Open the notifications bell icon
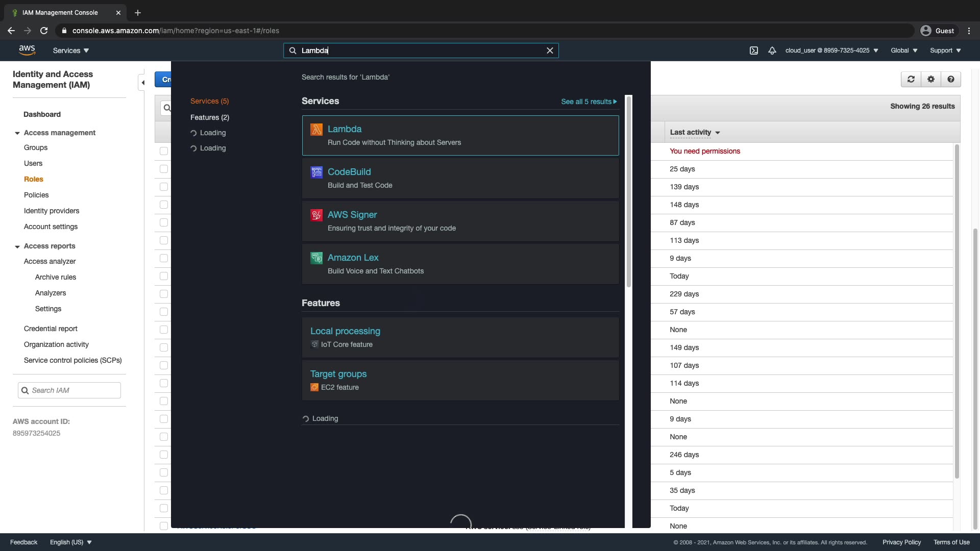The width and height of the screenshot is (980, 551). pyautogui.click(x=772, y=51)
